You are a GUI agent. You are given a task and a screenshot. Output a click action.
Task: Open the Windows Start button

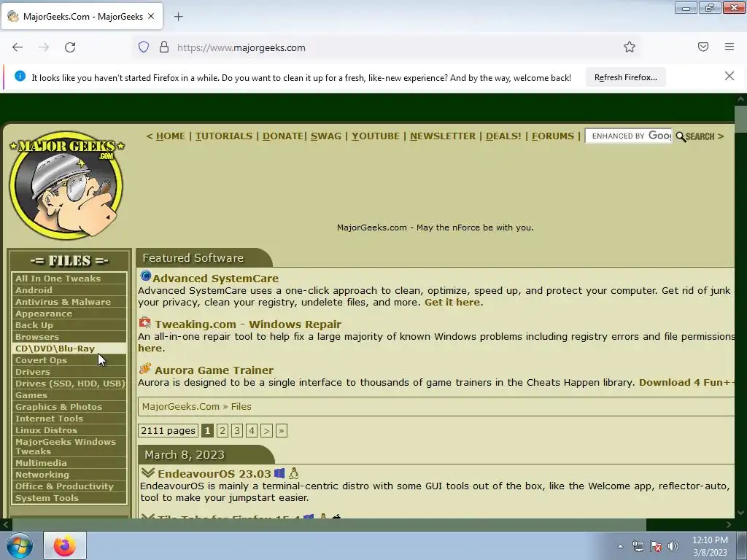(x=20, y=545)
